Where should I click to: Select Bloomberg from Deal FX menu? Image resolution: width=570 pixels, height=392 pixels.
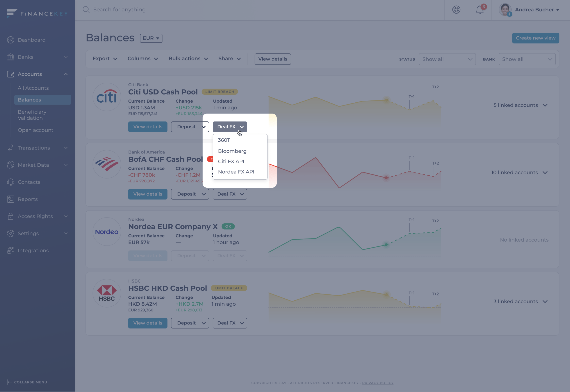232,151
